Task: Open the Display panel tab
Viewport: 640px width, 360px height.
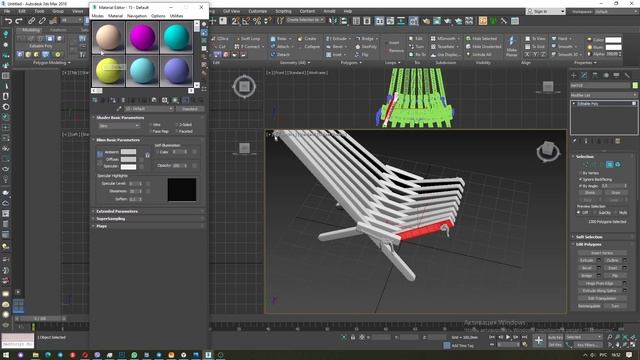Action: (616, 75)
